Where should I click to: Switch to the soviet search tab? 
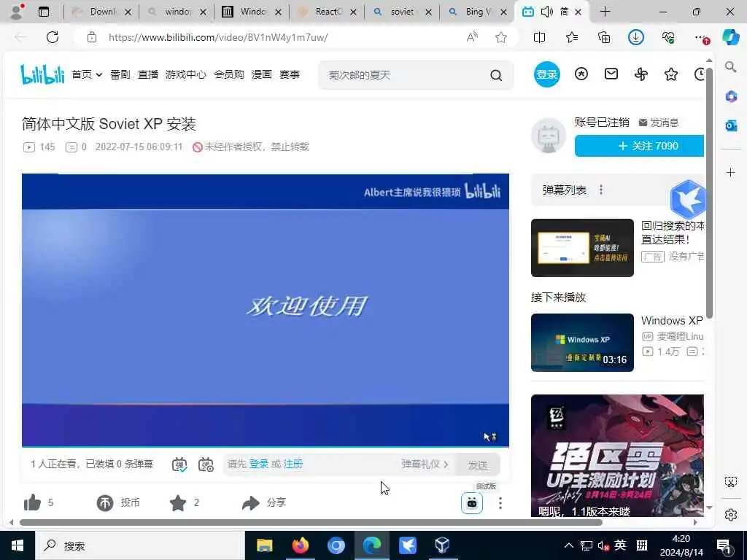402,12
